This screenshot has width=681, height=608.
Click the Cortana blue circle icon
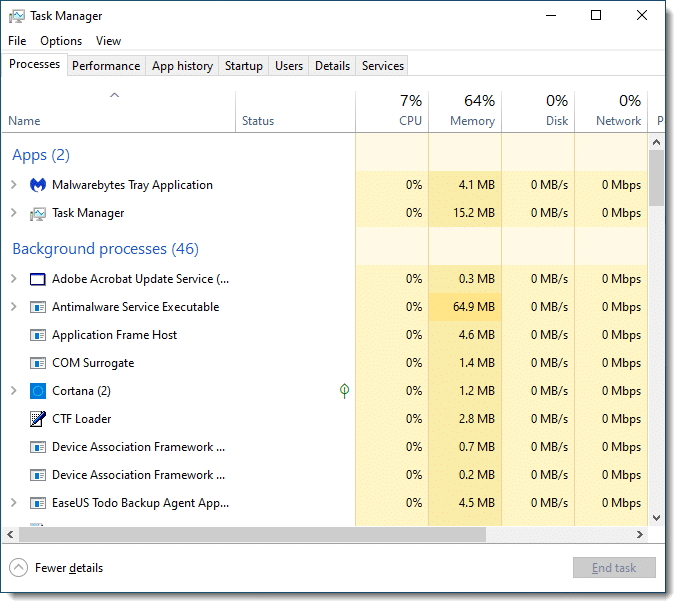[38, 393]
